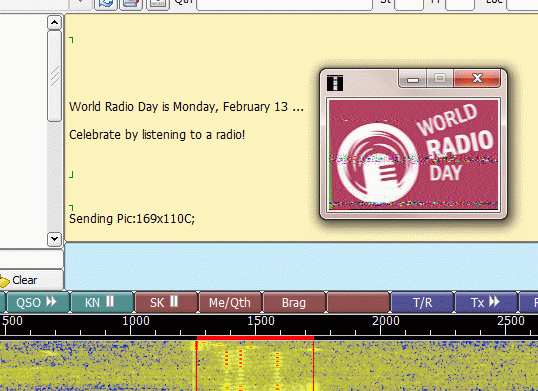The width and height of the screenshot is (538, 391).
Task: Click the down arrow of the receive pane scrollbar
Action: 54,238
